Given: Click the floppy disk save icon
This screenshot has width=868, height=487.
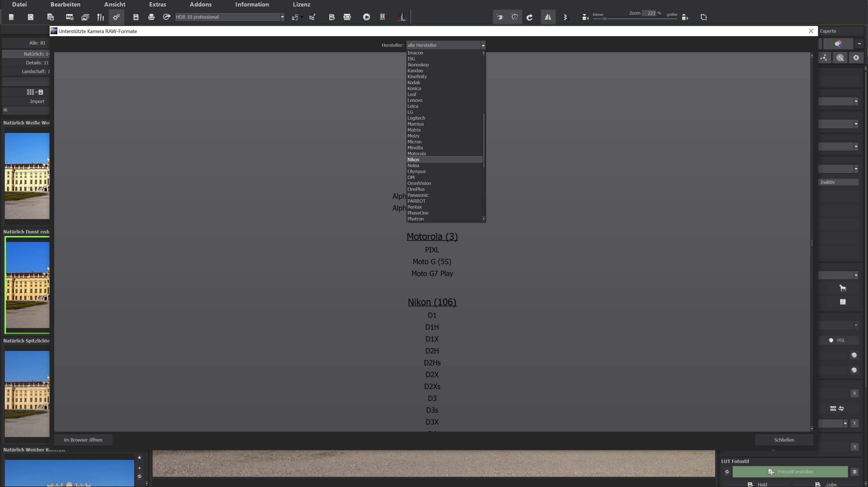Looking at the screenshot, I should point(136,17).
